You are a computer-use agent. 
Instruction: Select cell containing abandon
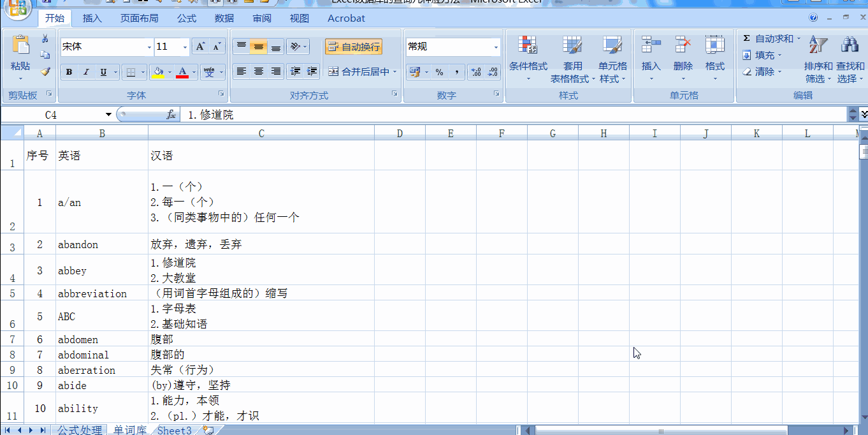click(102, 244)
